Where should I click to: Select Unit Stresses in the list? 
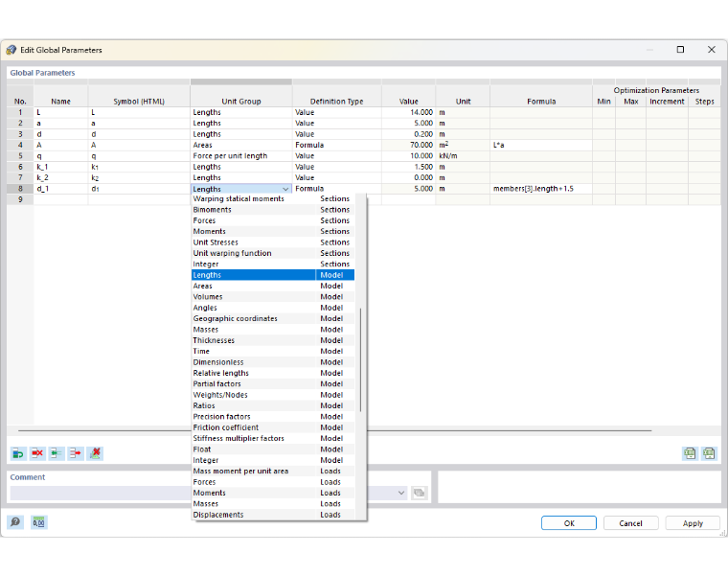273,242
